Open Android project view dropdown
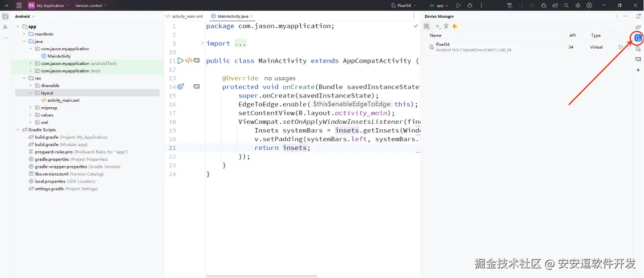The width and height of the screenshot is (644, 278). [x=25, y=17]
